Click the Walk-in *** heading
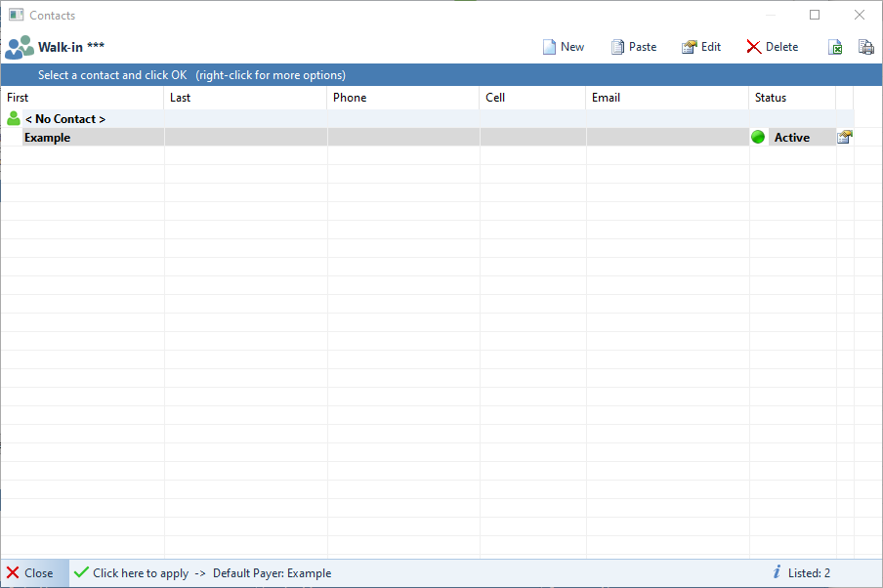This screenshot has height=588, width=883. coord(71,47)
